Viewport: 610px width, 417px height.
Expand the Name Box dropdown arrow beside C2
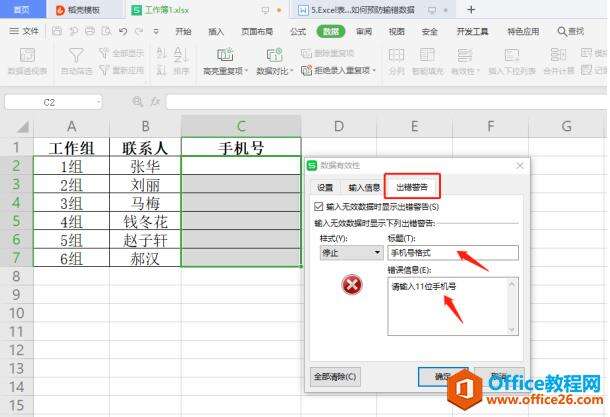[98, 102]
